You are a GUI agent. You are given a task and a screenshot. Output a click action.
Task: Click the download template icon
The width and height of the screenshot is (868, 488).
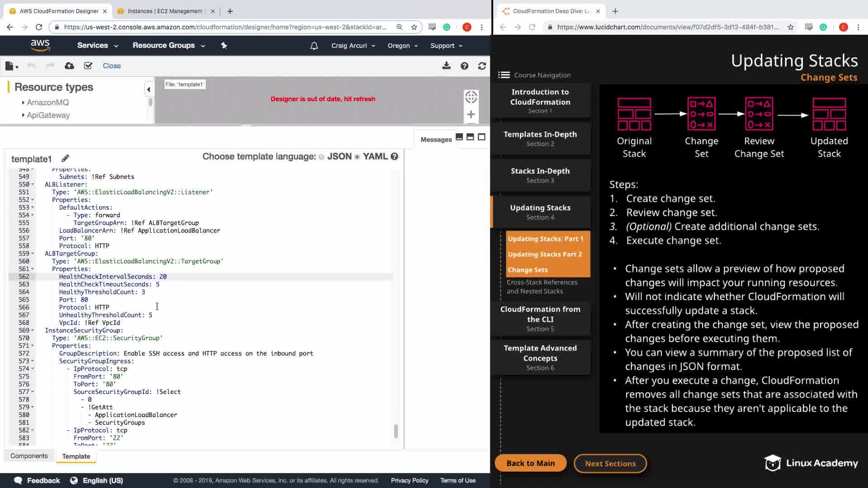(x=446, y=66)
